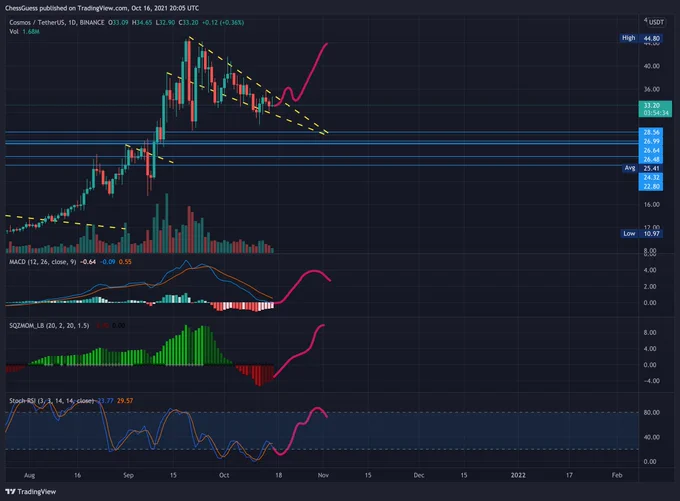Image resolution: width=680 pixels, height=501 pixels.
Task: Click the Nov label on time axis
Action: (x=323, y=475)
